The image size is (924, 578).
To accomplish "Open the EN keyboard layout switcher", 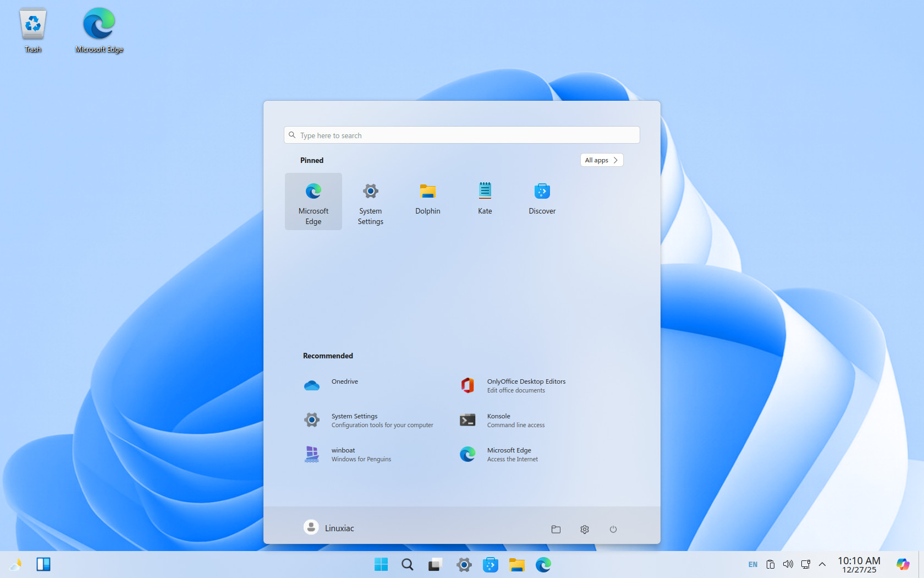I will (752, 564).
